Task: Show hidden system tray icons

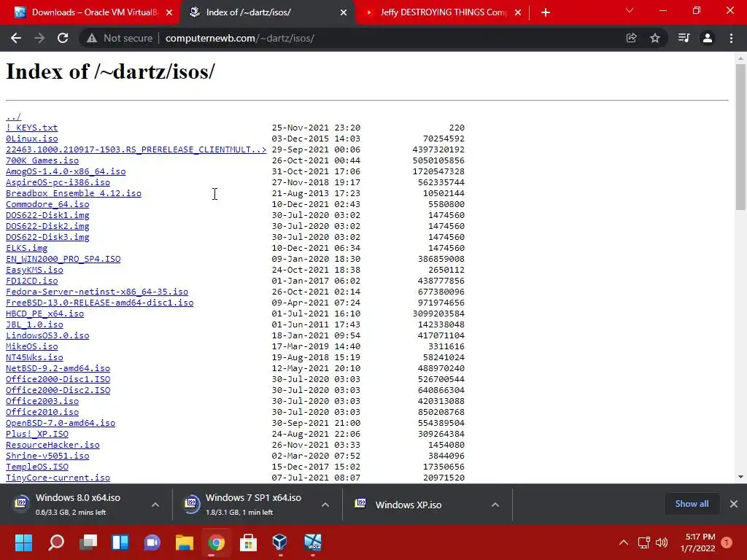Action: point(623,542)
